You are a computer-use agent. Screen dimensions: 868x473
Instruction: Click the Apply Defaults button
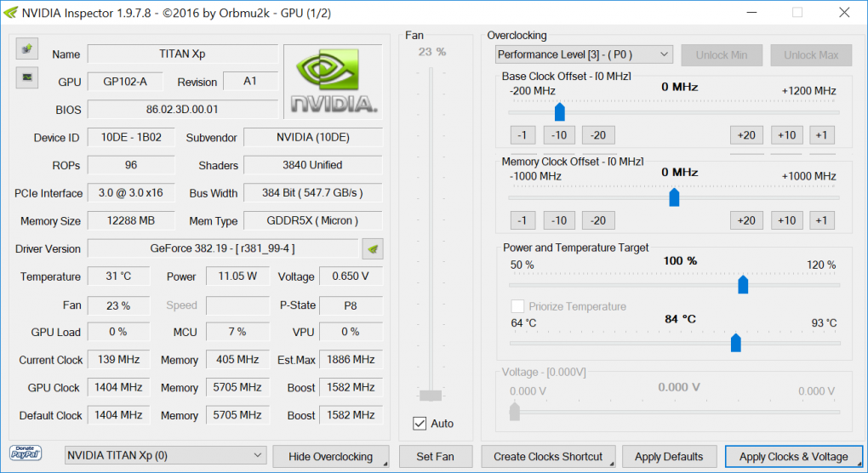pos(669,456)
